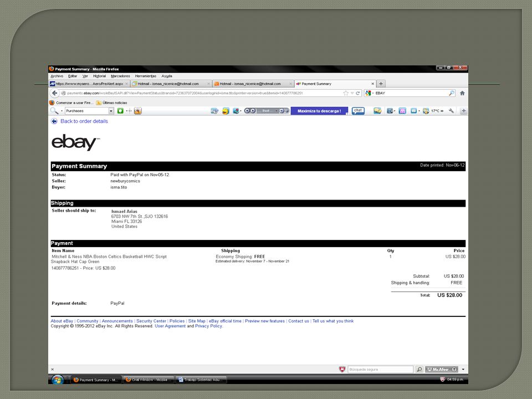This screenshot has height=399, width=532.
Task: Close the bottom McAfee bar with X
Action: pyautogui.click(x=52, y=369)
